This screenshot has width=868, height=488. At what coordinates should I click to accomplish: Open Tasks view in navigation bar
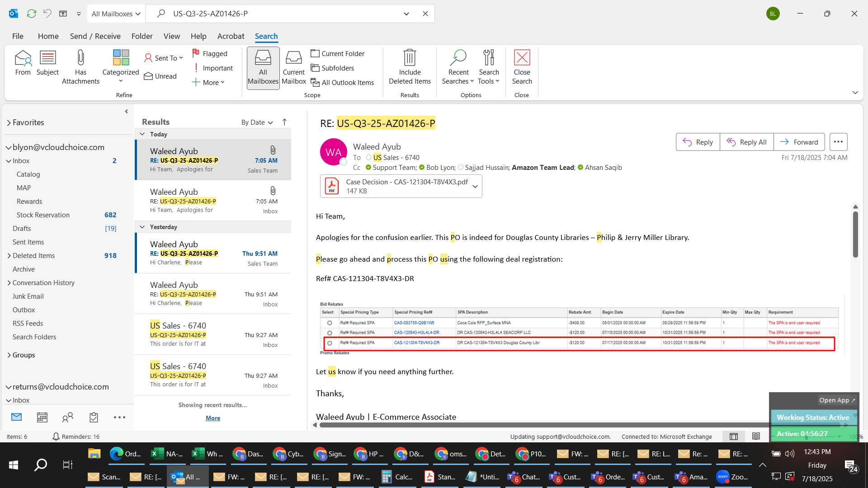tap(94, 418)
